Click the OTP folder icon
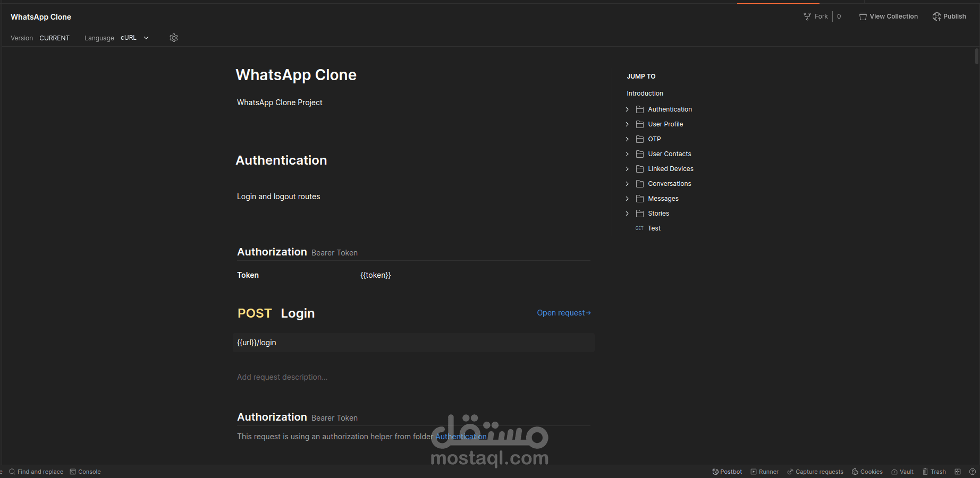Screen dimensions: 980x478 pyautogui.click(x=640, y=139)
